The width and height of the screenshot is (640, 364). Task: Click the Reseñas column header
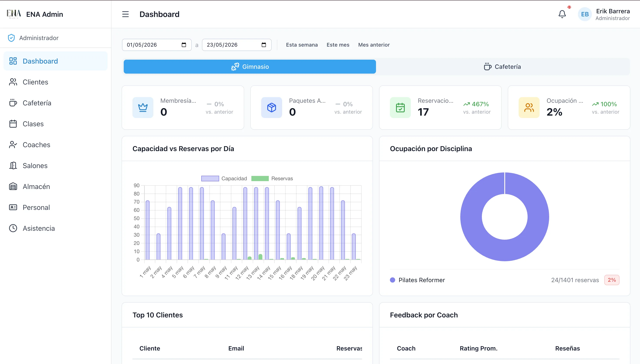567,348
